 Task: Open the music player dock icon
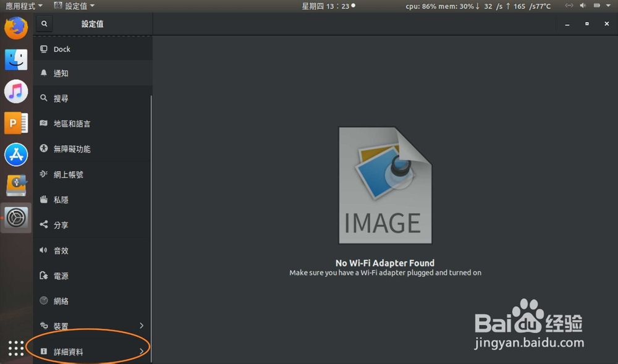(x=16, y=91)
